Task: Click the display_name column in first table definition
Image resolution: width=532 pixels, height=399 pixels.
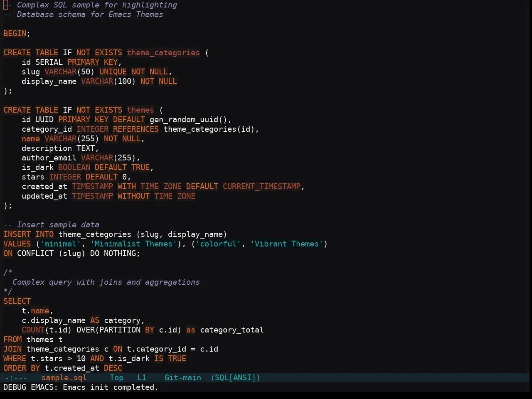Action: pos(49,81)
